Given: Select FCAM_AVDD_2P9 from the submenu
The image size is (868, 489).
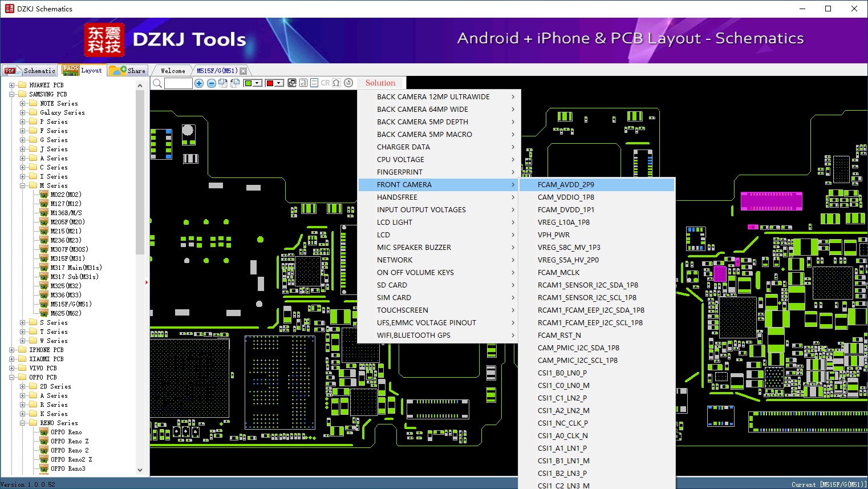Looking at the screenshot, I should click(x=566, y=185).
